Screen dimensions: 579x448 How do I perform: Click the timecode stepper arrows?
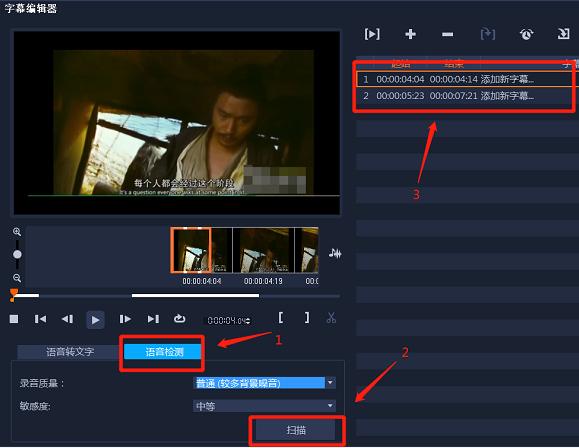point(248,321)
